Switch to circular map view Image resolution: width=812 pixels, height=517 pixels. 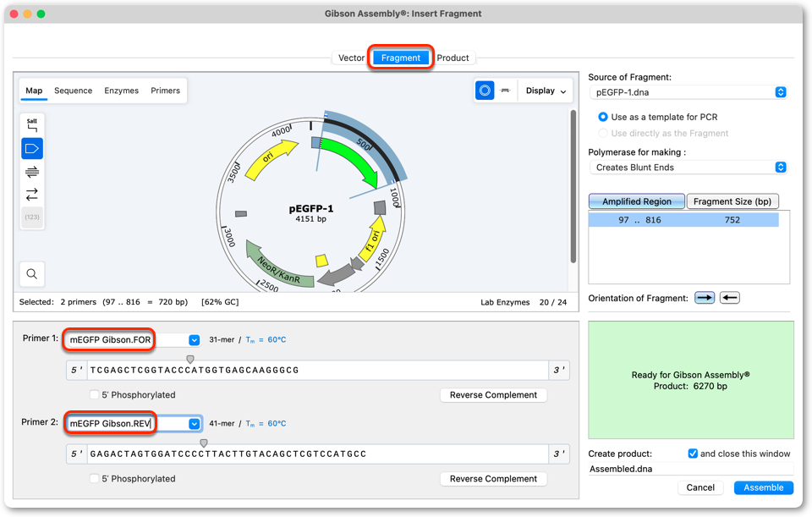click(485, 91)
